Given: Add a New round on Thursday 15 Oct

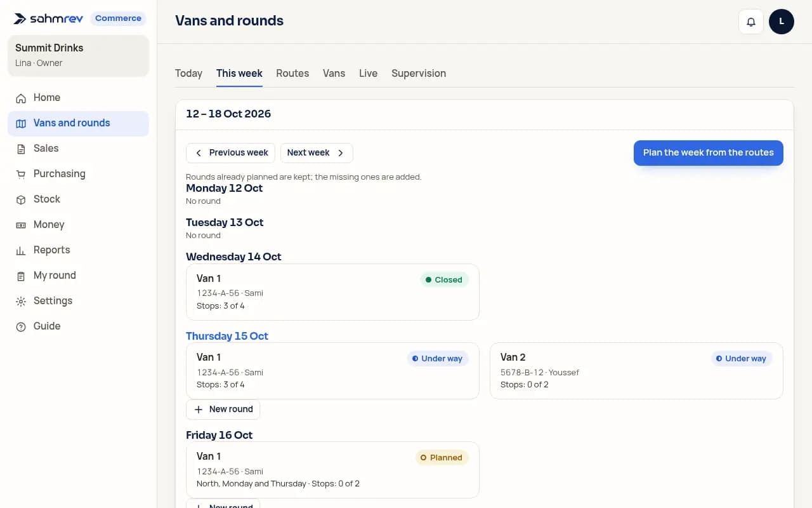Looking at the screenshot, I should tap(223, 410).
